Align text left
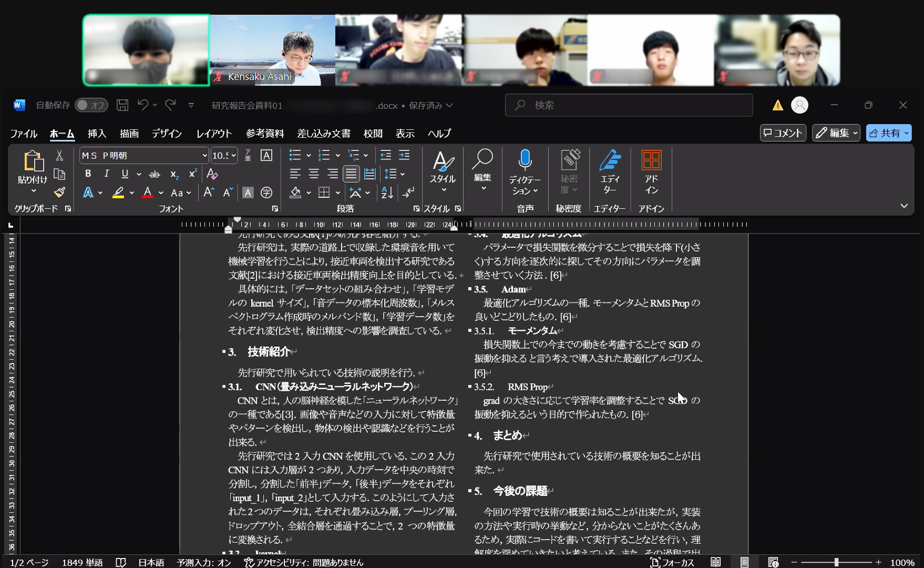The width and height of the screenshot is (924, 568). pyautogui.click(x=295, y=174)
